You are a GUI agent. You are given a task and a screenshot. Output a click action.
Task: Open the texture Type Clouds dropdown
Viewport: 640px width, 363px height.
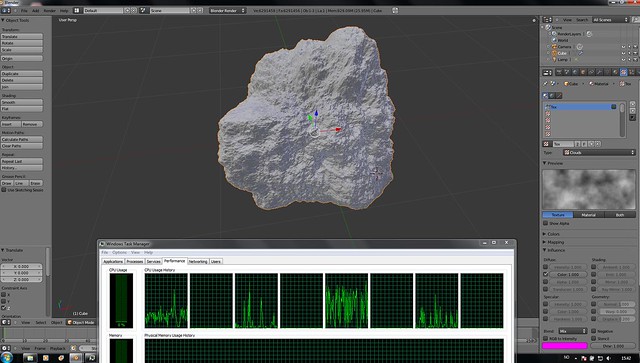click(599, 152)
